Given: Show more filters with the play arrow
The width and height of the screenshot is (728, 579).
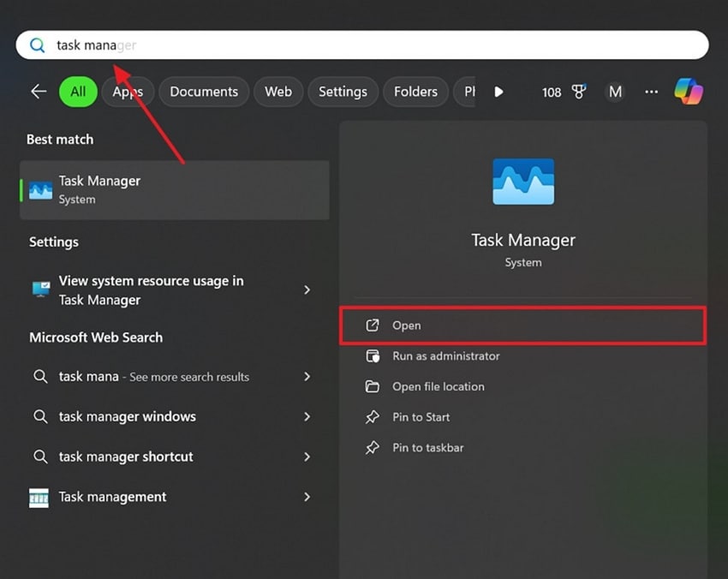Looking at the screenshot, I should (x=498, y=92).
